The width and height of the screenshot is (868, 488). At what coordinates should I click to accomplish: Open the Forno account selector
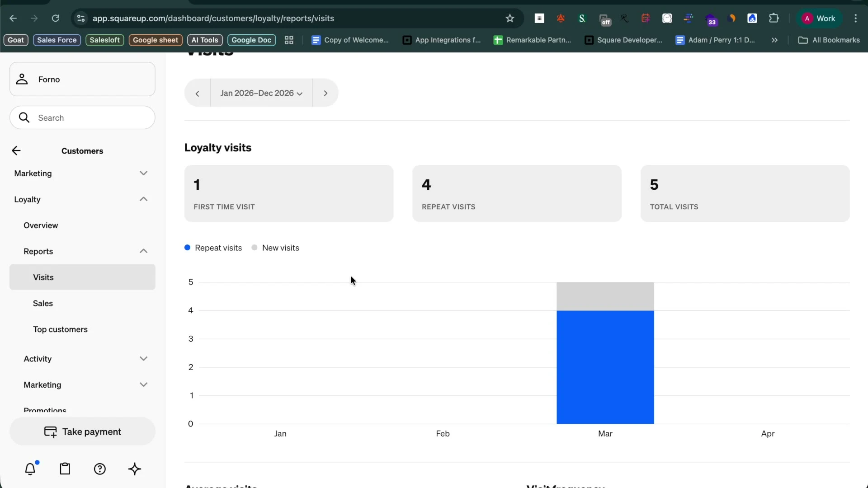[x=82, y=80]
